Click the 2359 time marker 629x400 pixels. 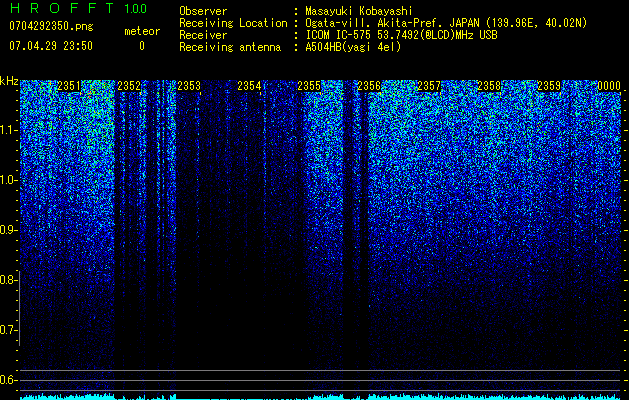coord(549,86)
